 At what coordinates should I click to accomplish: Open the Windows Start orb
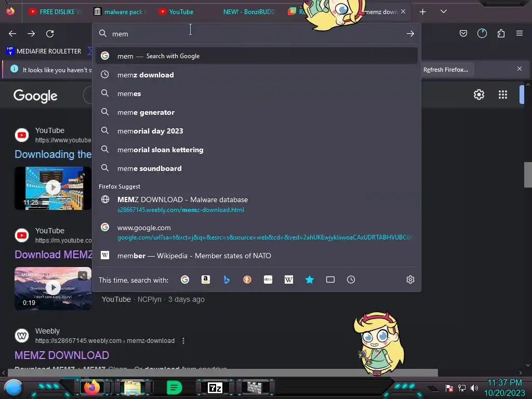(13, 388)
